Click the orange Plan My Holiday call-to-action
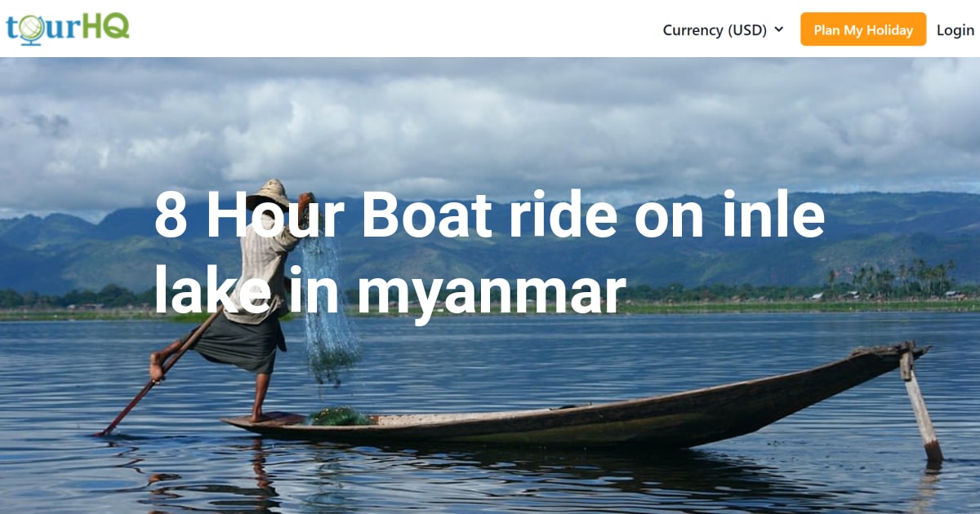 [x=862, y=30]
